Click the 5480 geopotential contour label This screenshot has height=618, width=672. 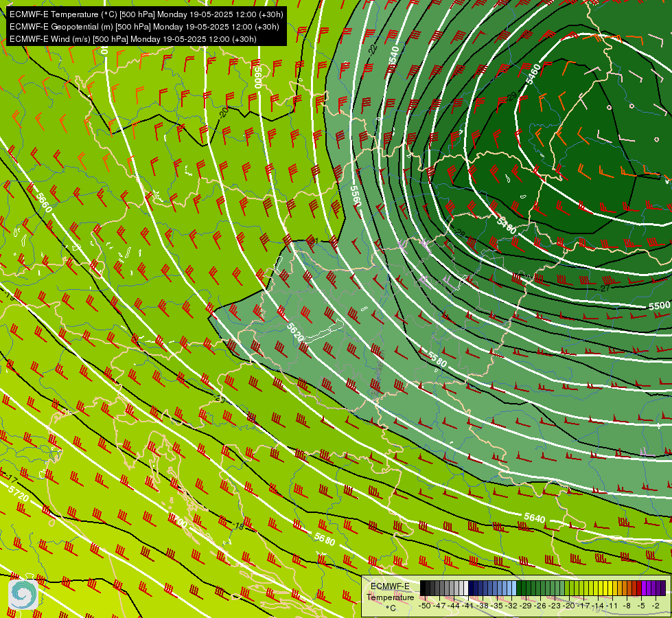(x=507, y=226)
